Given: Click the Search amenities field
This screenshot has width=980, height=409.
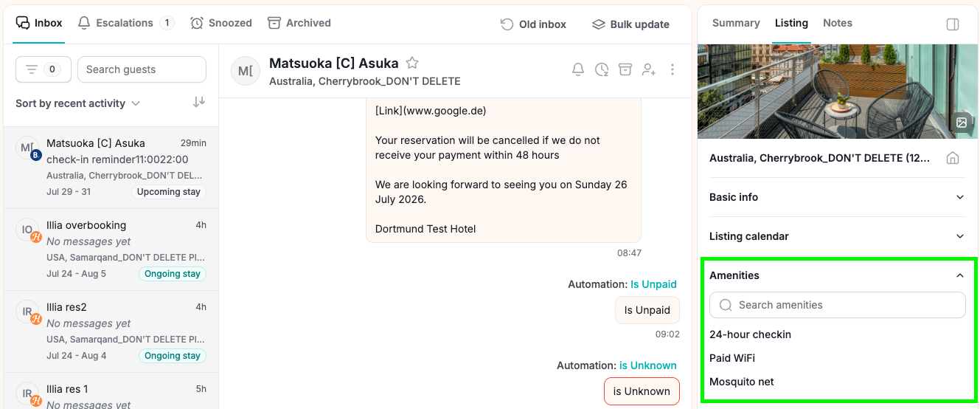Looking at the screenshot, I should click(x=838, y=305).
